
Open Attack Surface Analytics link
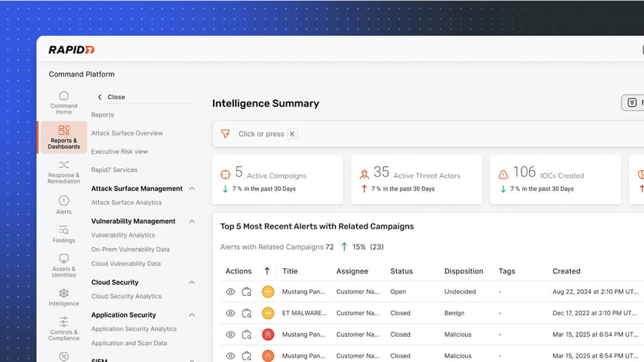pyautogui.click(x=126, y=203)
